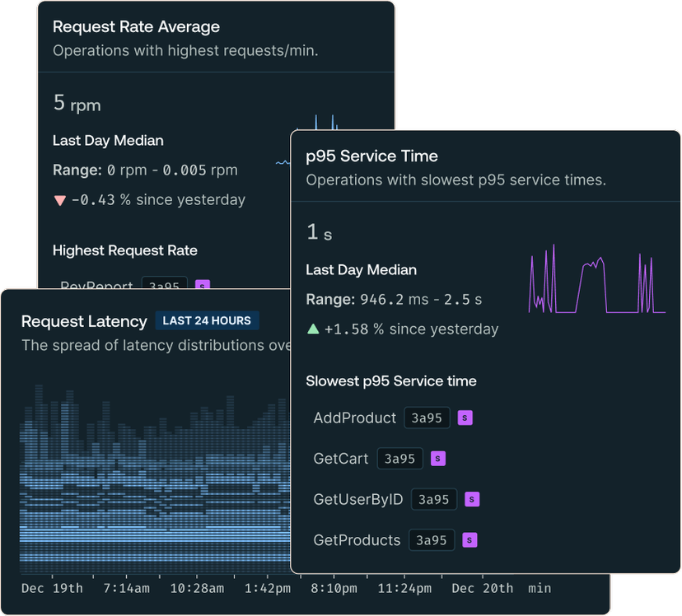The width and height of the screenshot is (682, 616).
Task: Open the GetCart operation
Action: pyautogui.click(x=341, y=459)
